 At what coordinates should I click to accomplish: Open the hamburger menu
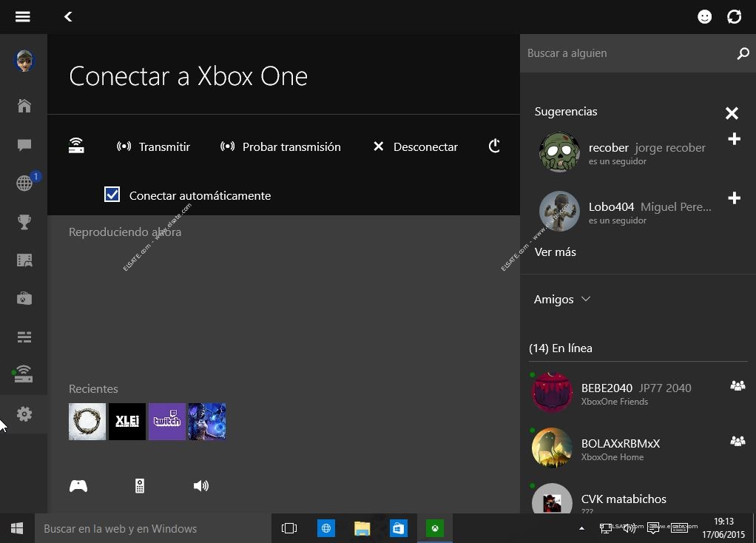23,17
